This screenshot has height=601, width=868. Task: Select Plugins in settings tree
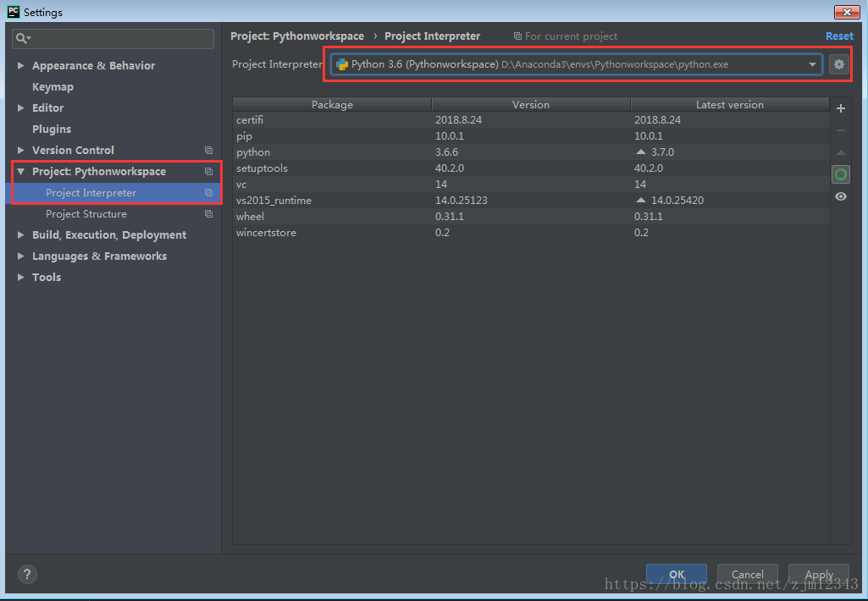(52, 129)
